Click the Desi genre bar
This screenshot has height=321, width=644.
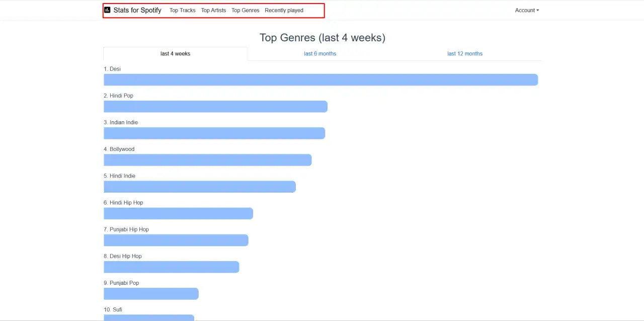pyautogui.click(x=321, y=80)
